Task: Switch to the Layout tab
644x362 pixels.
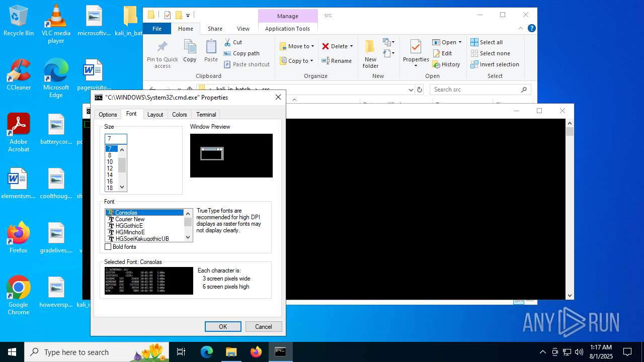Action: coord(155,115)
